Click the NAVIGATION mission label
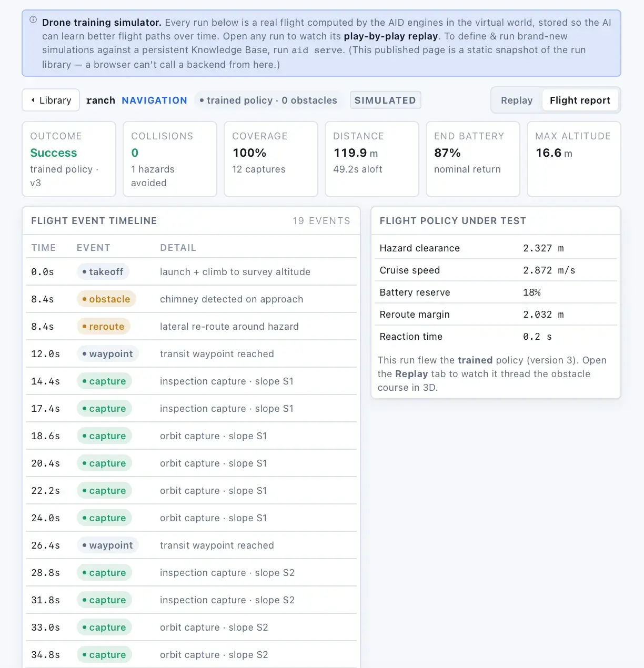The image size is (644, 668). [154, 100]
